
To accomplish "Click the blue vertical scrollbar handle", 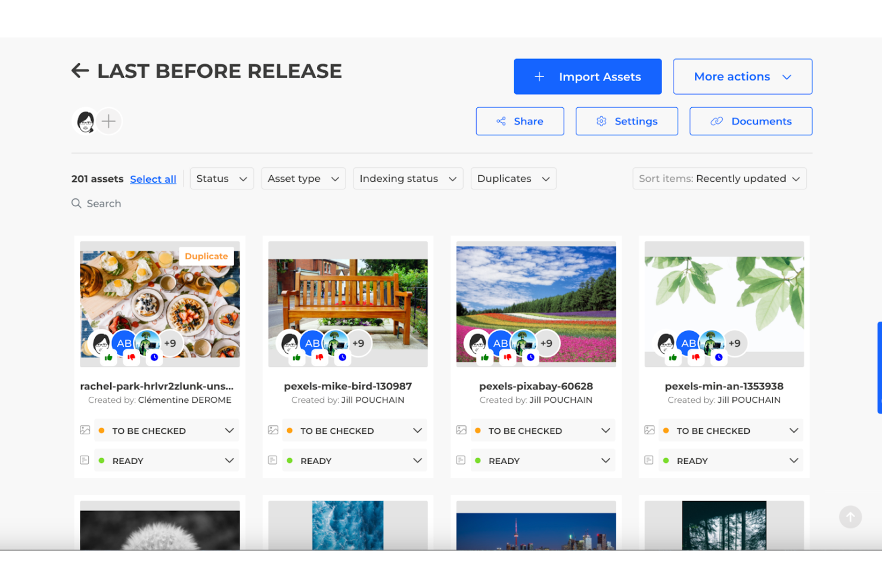I will [x=880, y=368].
